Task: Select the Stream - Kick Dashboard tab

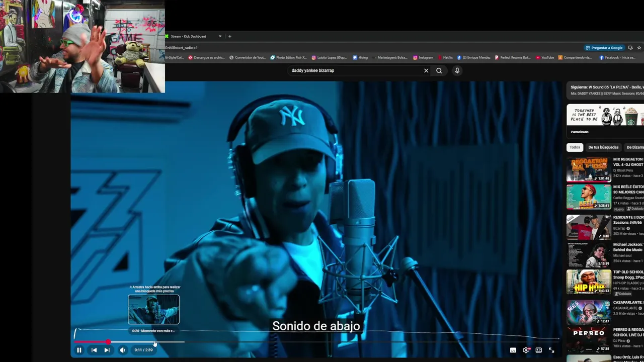Action: [194, 36]
